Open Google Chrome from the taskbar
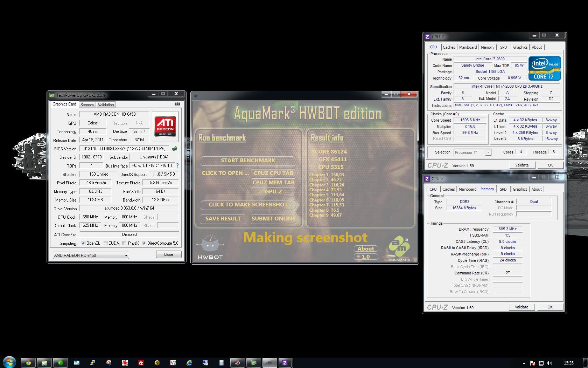 pyautogui.click(x=28, y=363)
